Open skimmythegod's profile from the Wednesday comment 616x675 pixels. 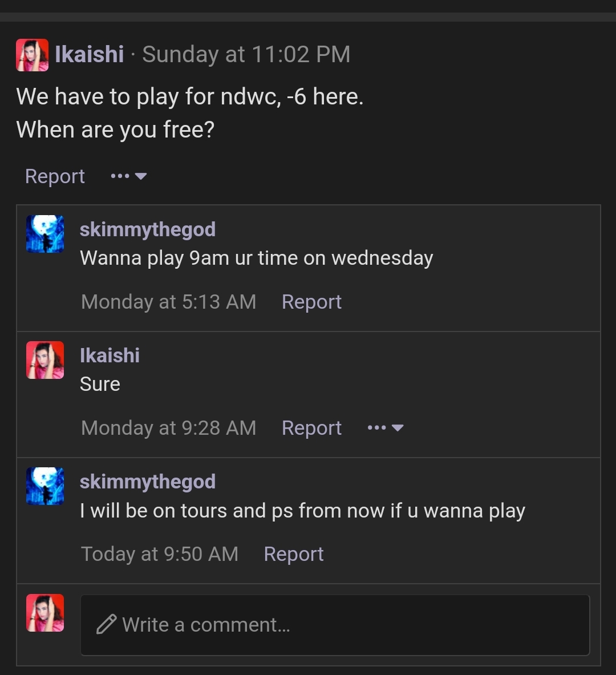pyautogui.click(x=148, y=229)
